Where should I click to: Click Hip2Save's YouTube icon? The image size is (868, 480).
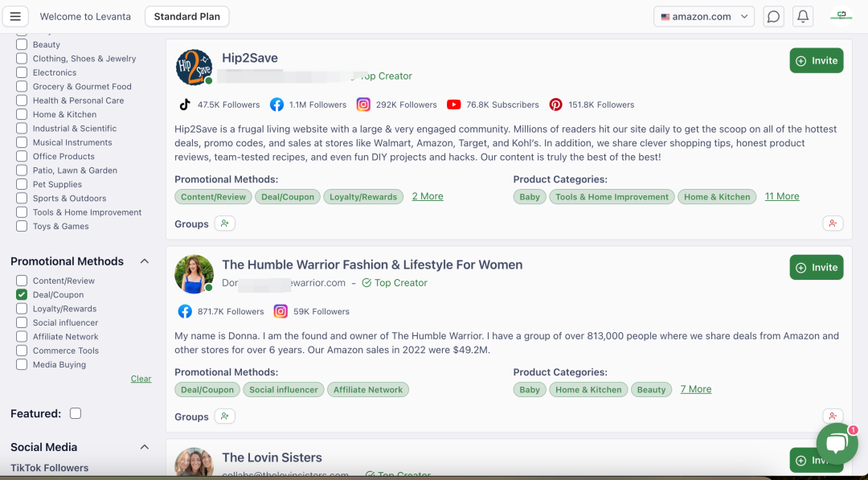pyautogui.click(x=454, y=105)
